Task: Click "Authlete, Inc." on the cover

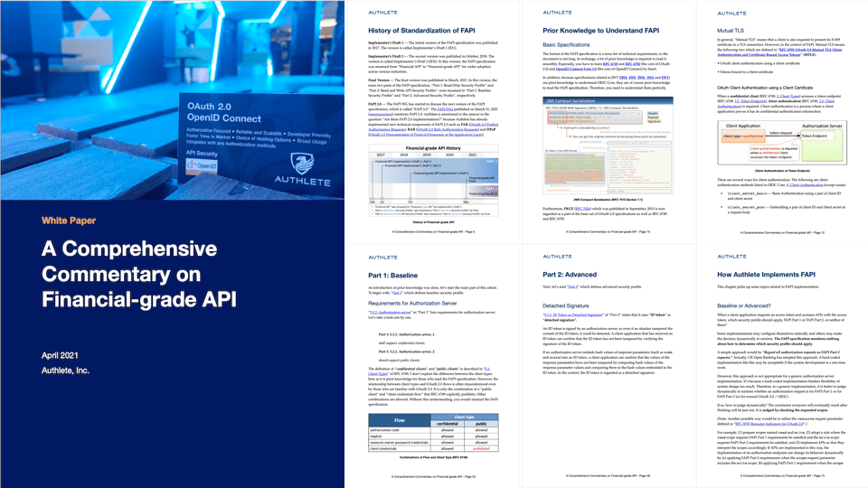Action: click(x=65, y=371)
